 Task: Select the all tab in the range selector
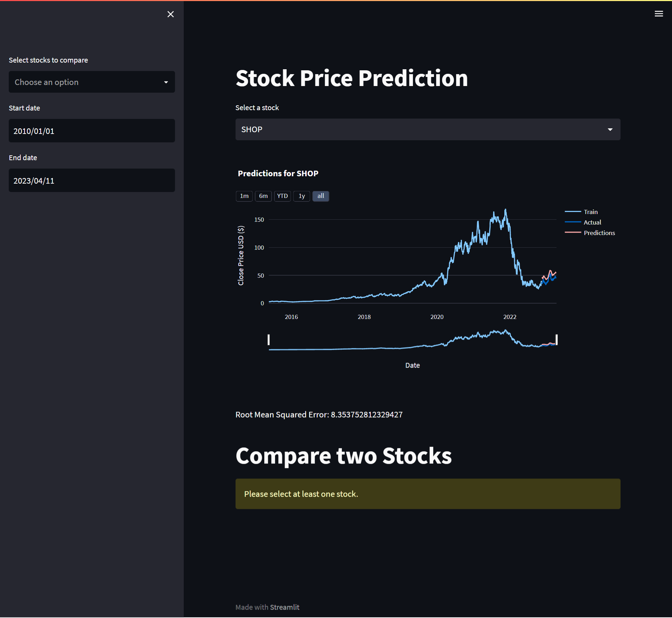click(x=321, y=196)
